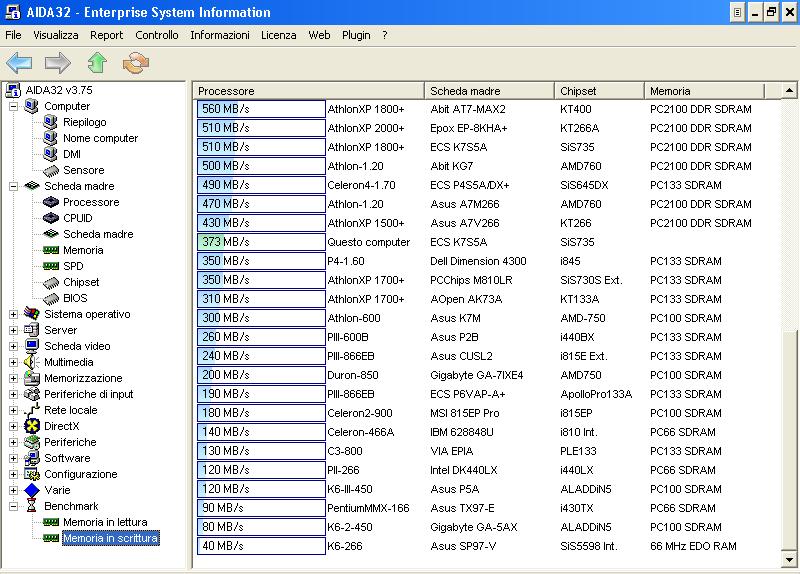Select the PentiumMMX-166 row

click(x=368, y=508)
